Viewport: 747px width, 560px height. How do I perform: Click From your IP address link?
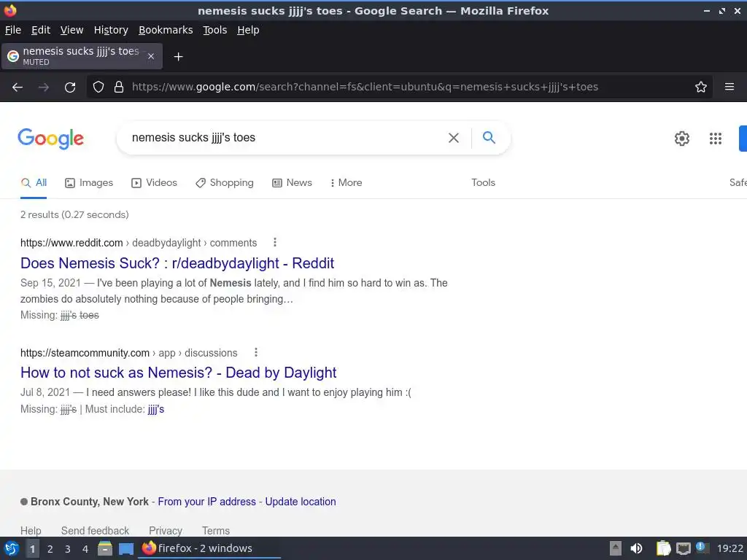pos(206,502)
